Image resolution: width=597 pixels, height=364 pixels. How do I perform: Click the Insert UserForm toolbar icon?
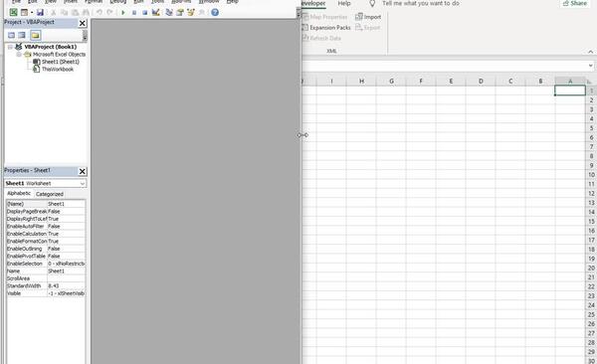(24, 13)
